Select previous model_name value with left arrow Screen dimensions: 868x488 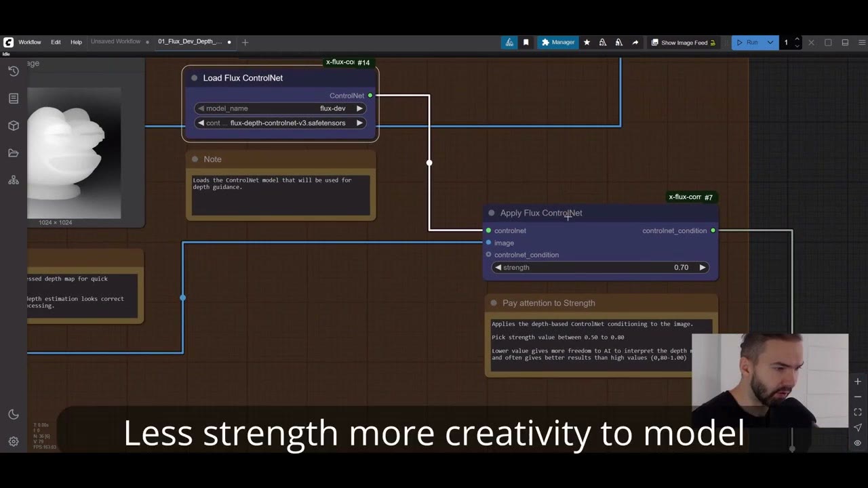[201, 108]
